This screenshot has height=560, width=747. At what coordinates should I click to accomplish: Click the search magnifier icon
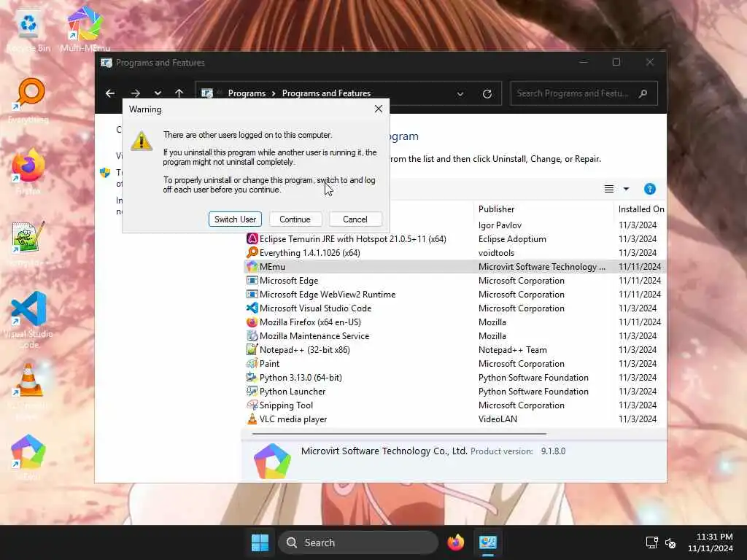(x=643, y=93)
